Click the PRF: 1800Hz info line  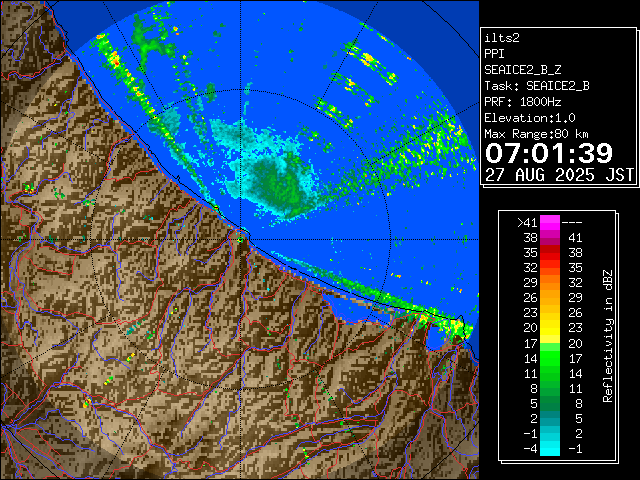(522, 102)
